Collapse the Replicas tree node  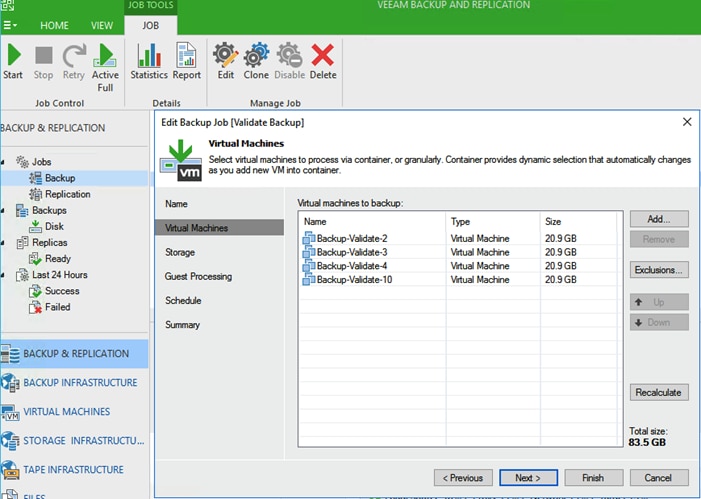3,242
